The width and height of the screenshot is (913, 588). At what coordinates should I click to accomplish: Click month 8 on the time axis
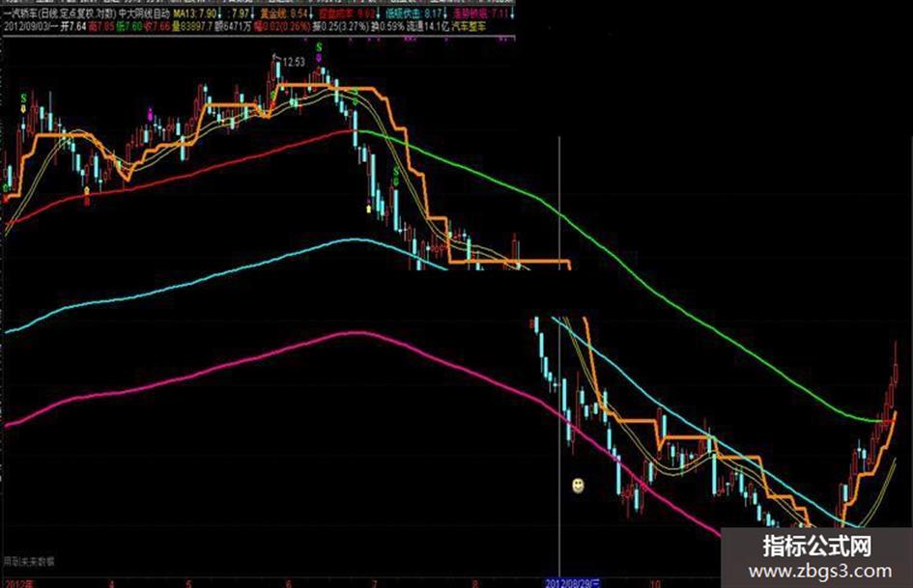coord(475,583)
